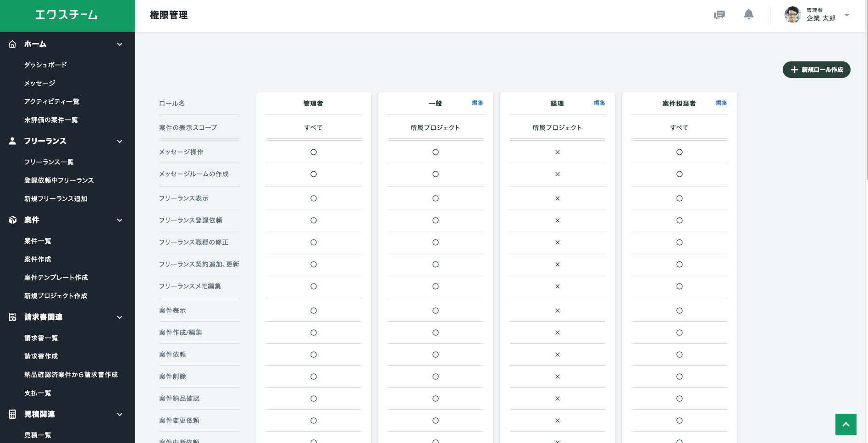Collapse the フリーランス section chevron
The width and height of the screenshot is (868, 443).
click(120, 142)
